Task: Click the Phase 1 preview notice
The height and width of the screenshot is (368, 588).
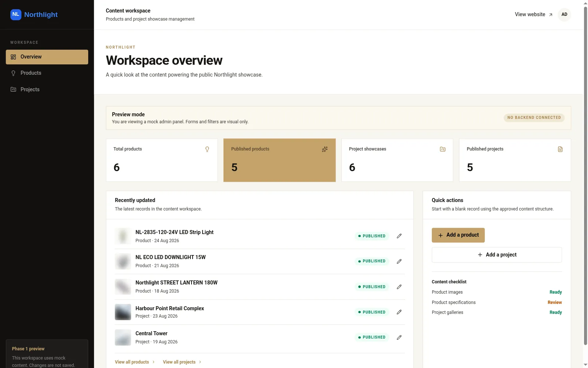Action: (47, 354)
